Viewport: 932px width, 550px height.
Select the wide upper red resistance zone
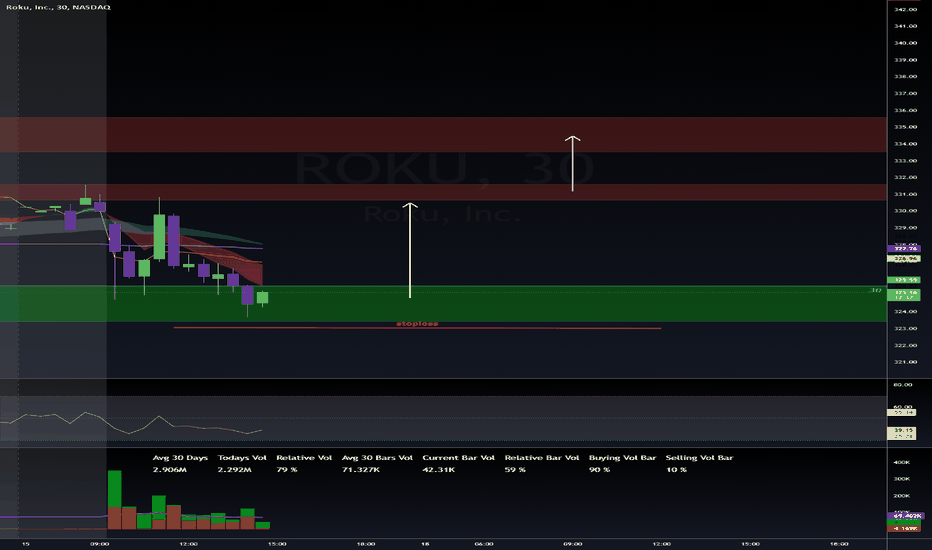point(443,134)
